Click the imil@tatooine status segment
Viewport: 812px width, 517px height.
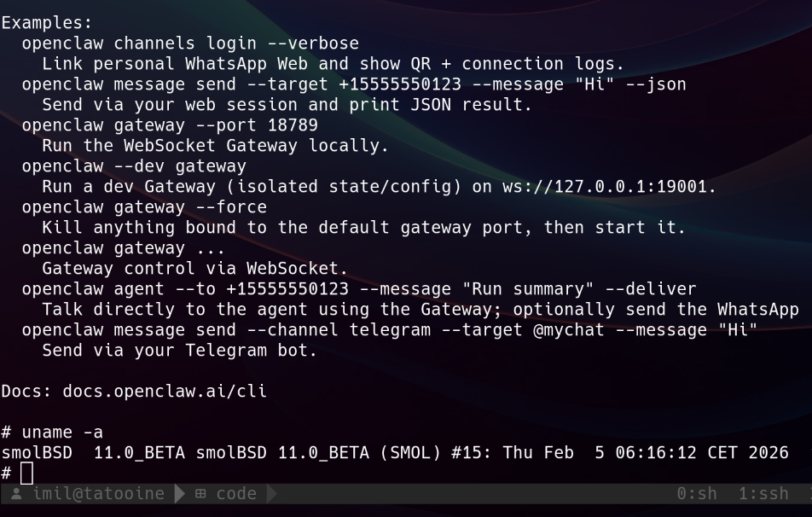tap(98, 494)
